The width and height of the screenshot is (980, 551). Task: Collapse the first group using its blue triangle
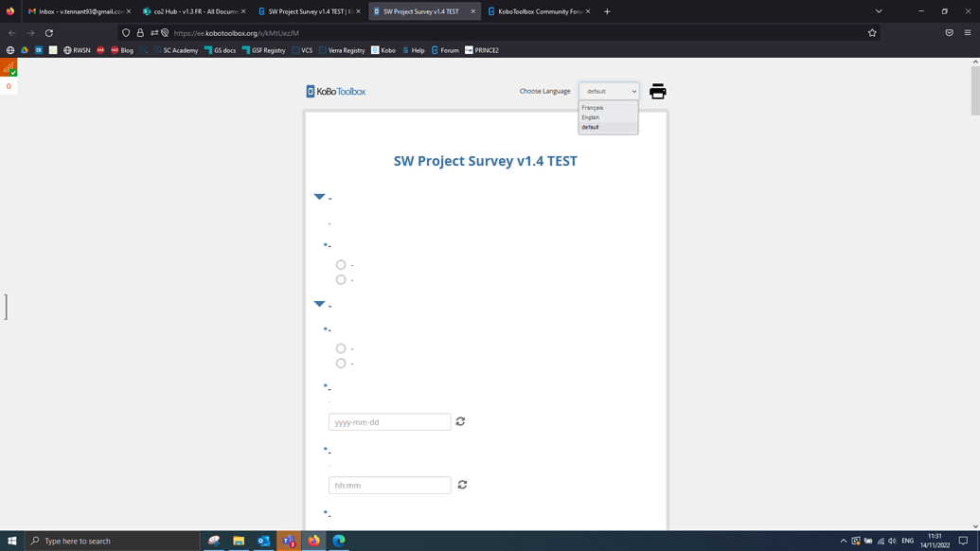pyautogui.click(x=319, y=197)
